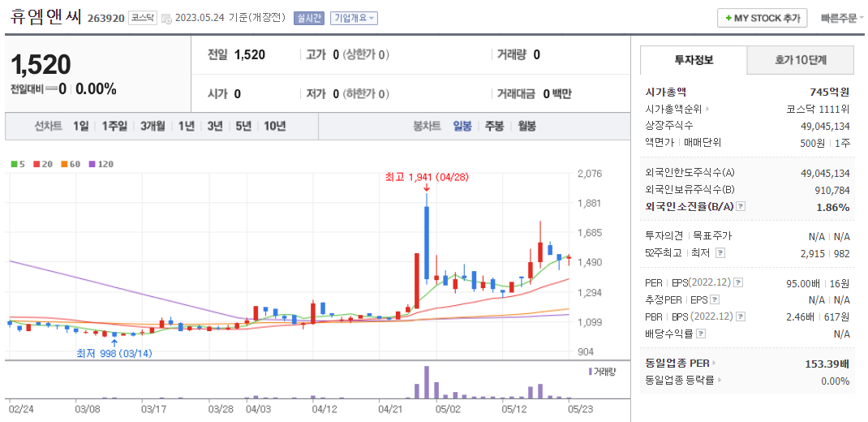Click the green 5-day moving average legend
The height and width of the screenshot is (422, 868).
click(x=19, y=164)
